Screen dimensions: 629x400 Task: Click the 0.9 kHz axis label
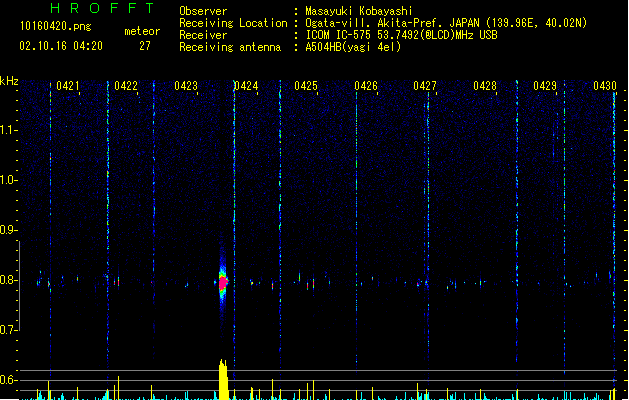pyautogui.click(x=8, y=230)
